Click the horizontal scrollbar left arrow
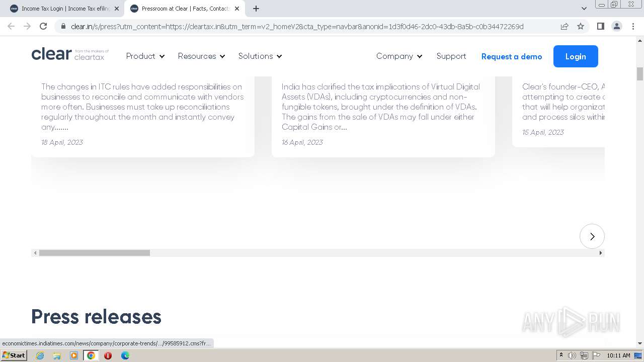This screenshot has height=362, width=644. coord(35,253)
